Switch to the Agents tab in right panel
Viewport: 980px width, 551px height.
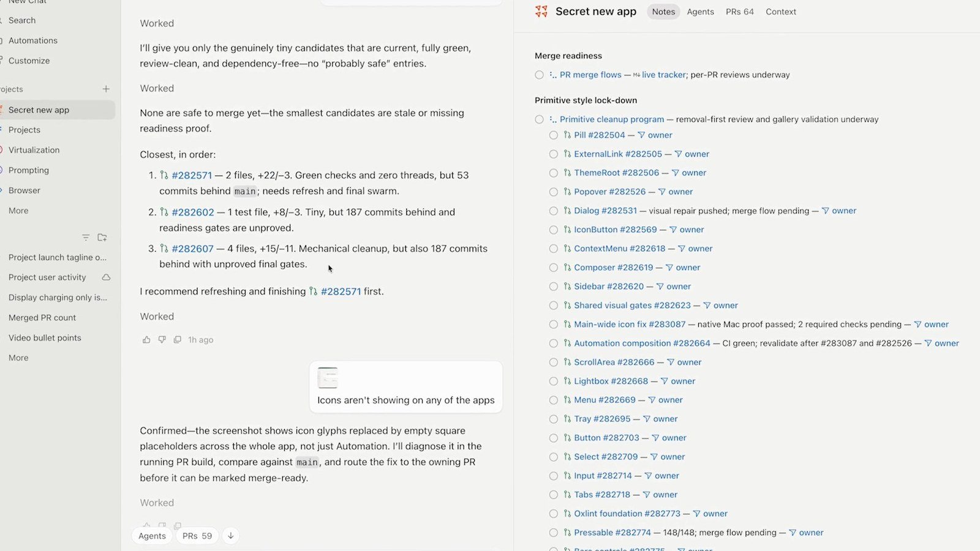[700, 12]
